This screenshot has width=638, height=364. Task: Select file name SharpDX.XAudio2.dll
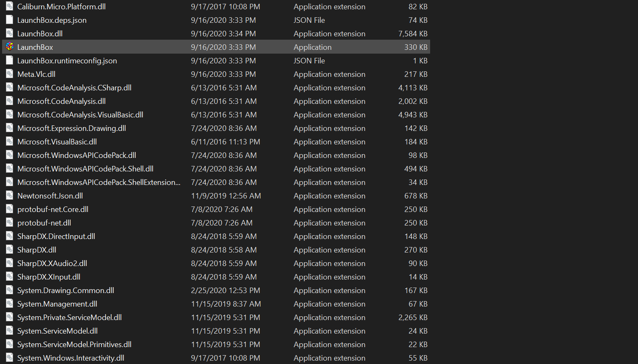tap(52, 263)
